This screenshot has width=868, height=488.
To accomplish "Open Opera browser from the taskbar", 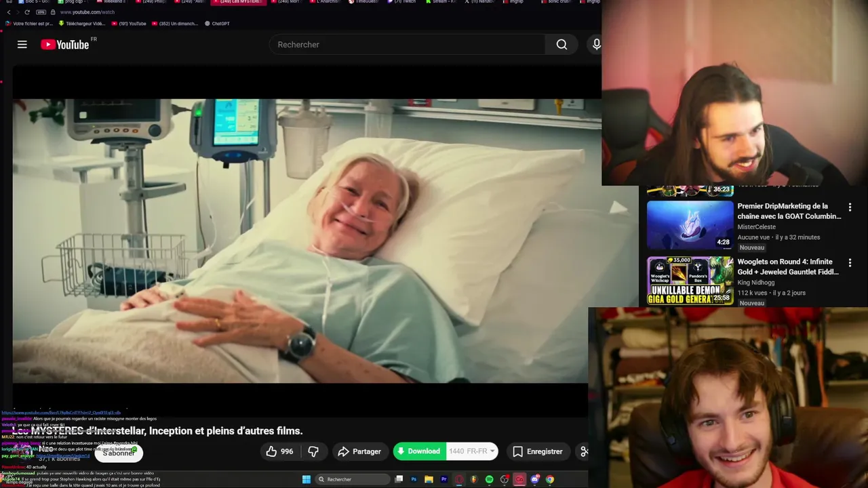I will pos(459,479).
